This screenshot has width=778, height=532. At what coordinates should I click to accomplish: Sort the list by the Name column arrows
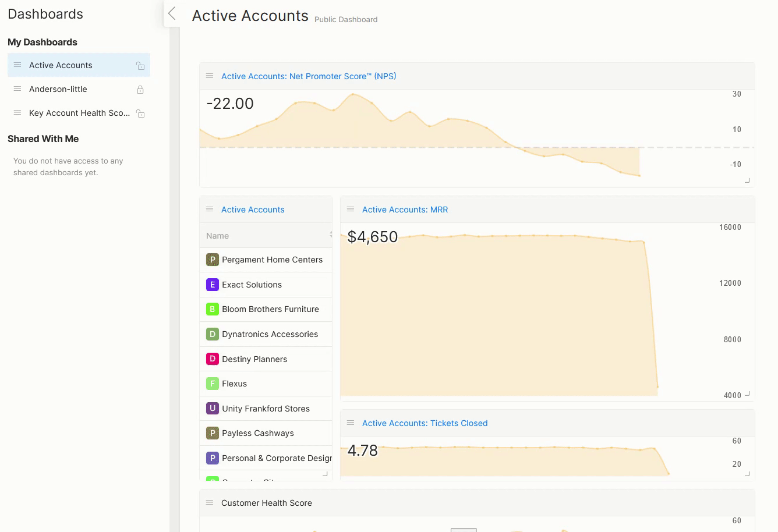click(330, 235)
